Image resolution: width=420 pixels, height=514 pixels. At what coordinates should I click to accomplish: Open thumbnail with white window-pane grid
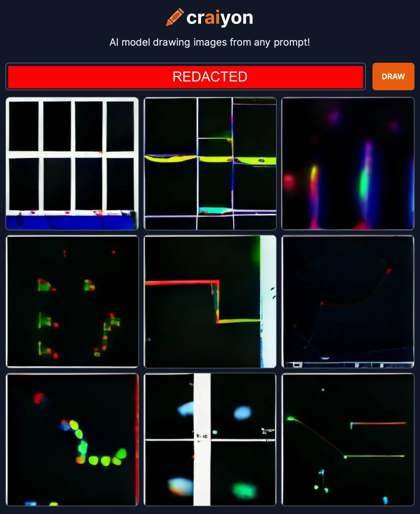pos(72,163)
